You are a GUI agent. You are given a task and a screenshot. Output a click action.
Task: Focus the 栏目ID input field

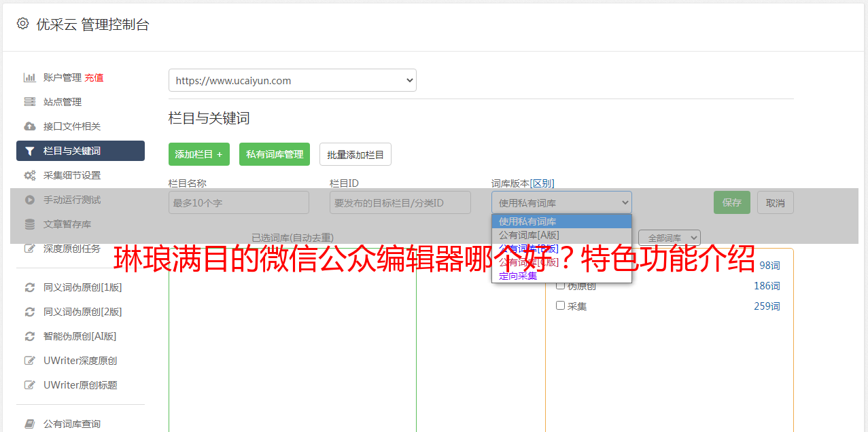(x=400, y=202)
